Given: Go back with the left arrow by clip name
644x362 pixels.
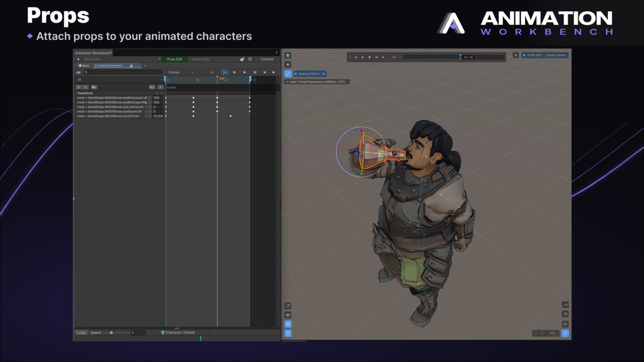Looking at the screenshot, I should 78,59.
